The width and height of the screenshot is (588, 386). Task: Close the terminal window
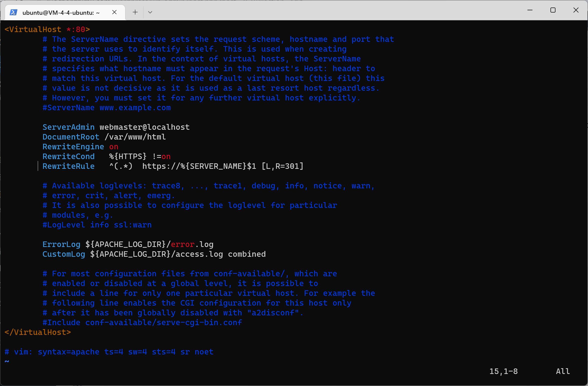click(x=576, y=10)
